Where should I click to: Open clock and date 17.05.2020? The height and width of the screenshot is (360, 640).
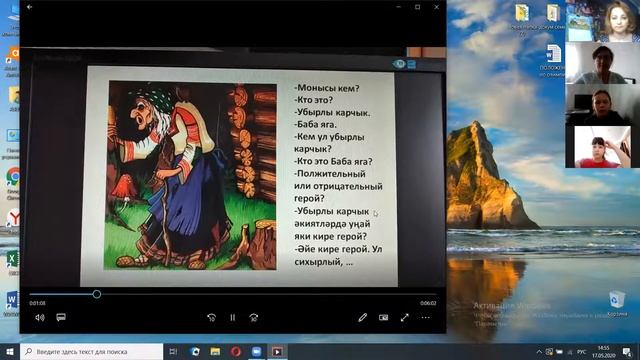(604, 352)
